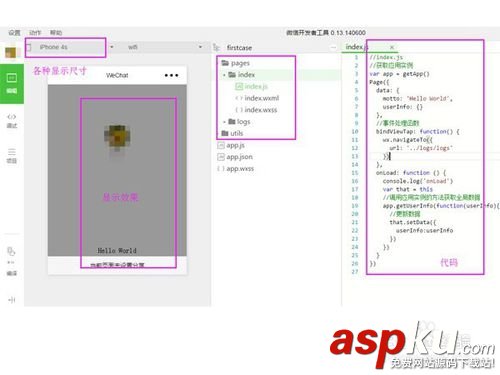Image resolution: width=500 pixels, height=375 pixels.
Task: Open app.js file
Action: pyautogui.click(x=231, y=145)
